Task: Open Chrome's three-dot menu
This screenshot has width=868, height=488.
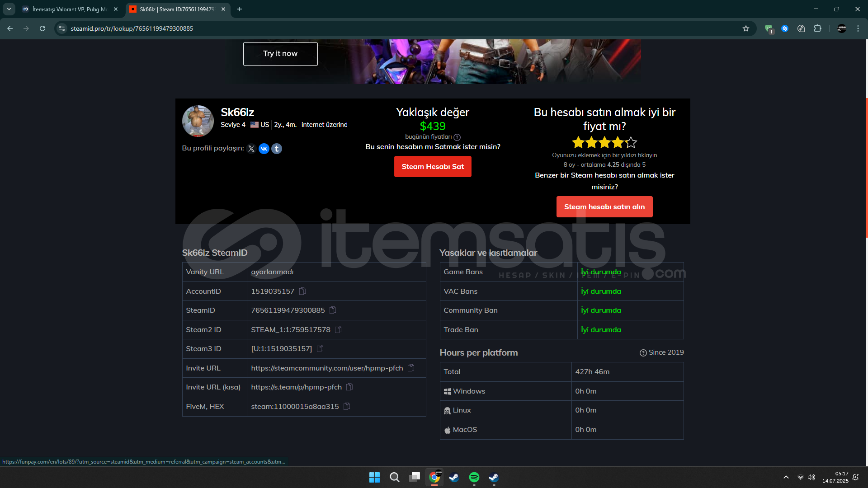Action: tap(858, 28)
